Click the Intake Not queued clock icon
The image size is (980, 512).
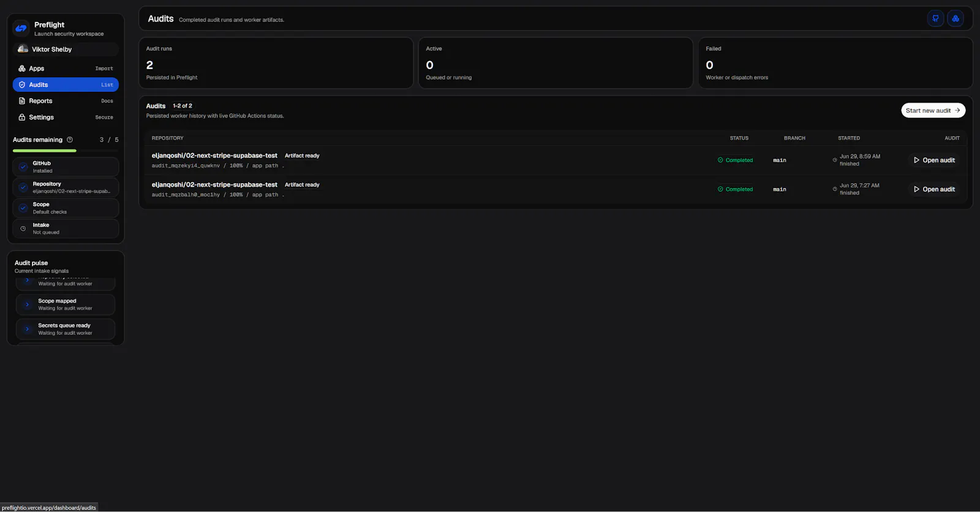[23, 228]
